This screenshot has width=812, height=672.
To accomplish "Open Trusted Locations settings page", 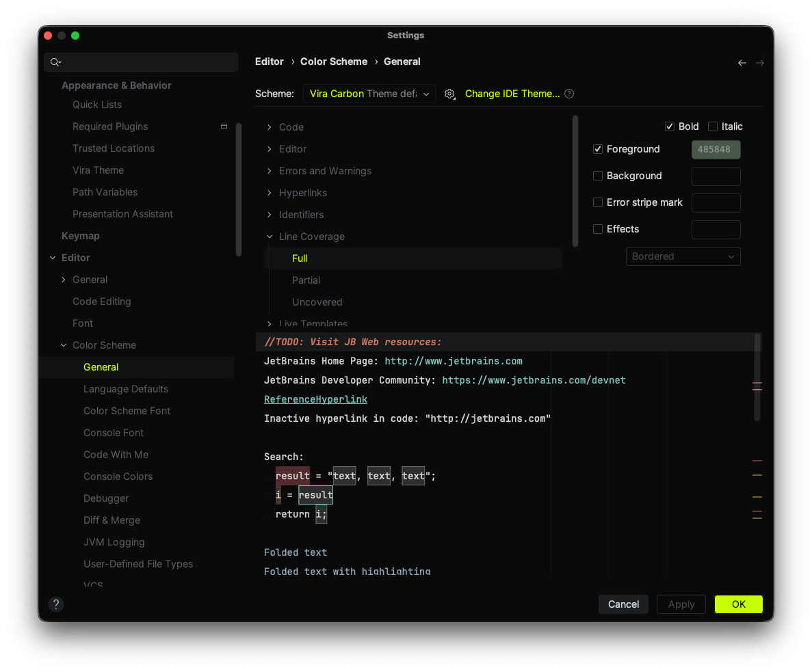I will [x=114, y=148].
